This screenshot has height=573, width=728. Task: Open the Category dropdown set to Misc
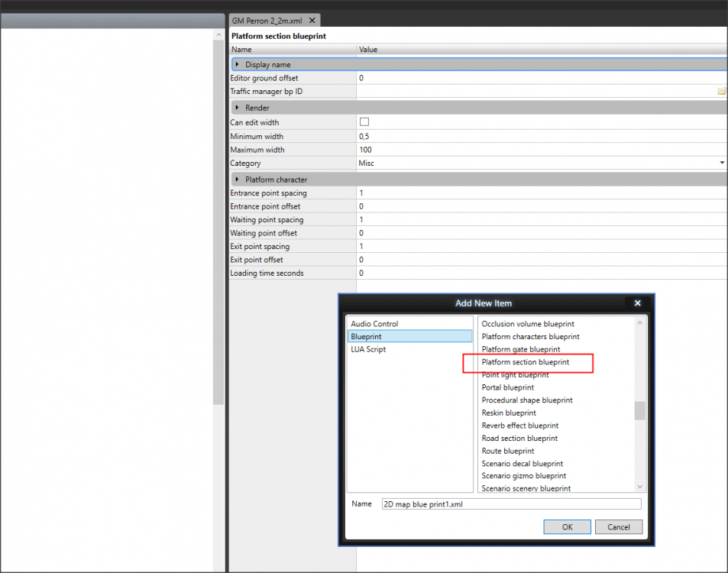(721, 163)
